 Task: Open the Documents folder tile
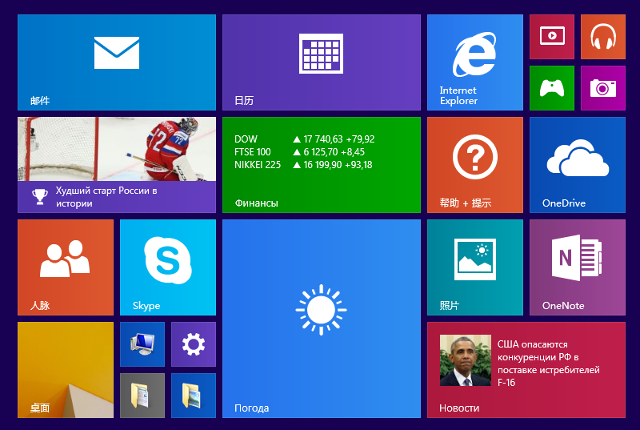tap(142, 395)
